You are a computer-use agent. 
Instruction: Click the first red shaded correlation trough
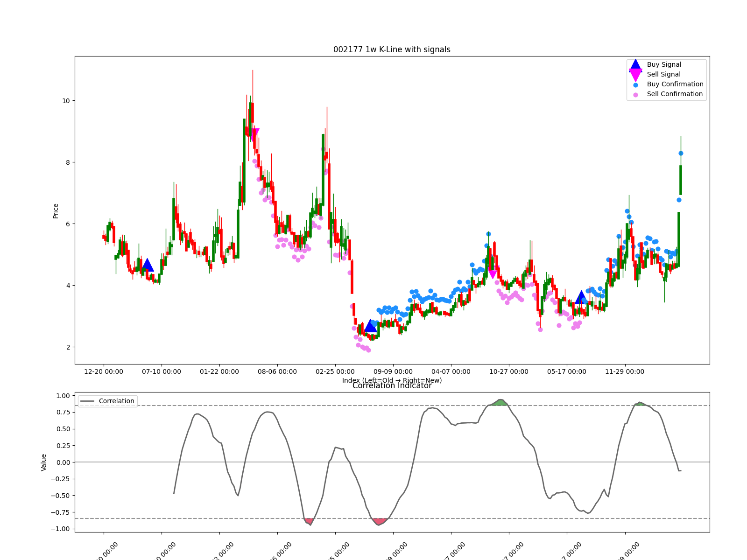pyautogui.click(x=309, y=521)
